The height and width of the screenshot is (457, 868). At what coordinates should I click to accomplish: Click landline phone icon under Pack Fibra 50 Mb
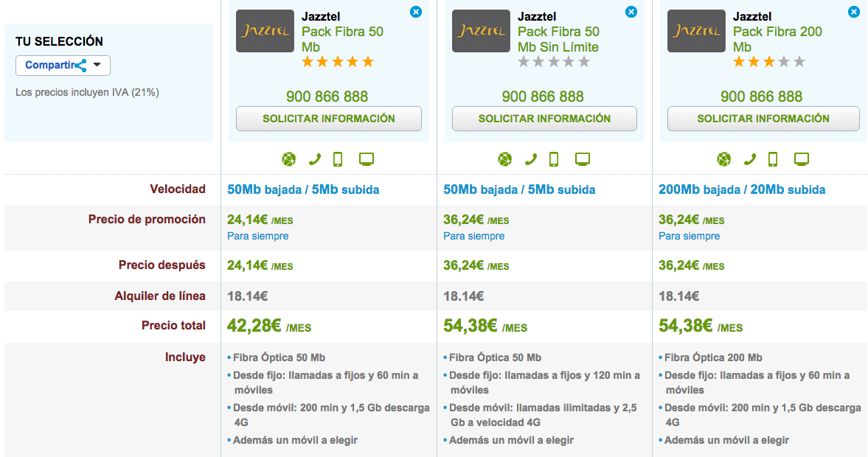314,159
